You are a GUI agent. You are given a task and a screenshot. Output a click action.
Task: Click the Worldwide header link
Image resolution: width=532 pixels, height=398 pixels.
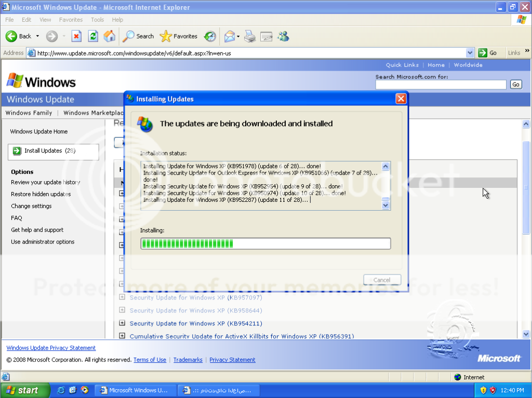[468, 65]
